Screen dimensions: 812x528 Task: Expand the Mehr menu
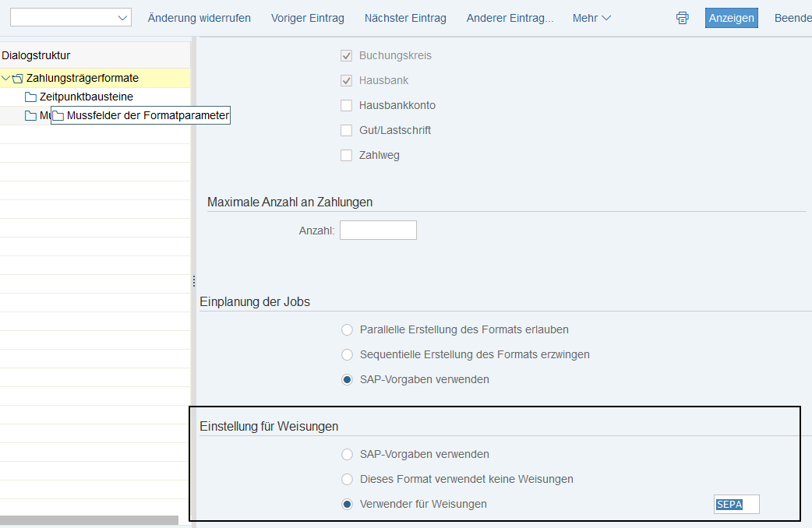click(591, 18)
